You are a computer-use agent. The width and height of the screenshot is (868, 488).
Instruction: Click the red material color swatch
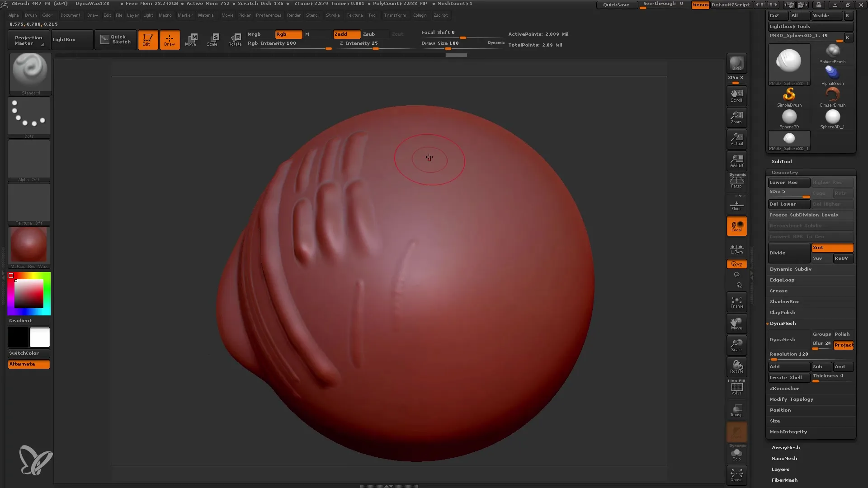[28, 246]
